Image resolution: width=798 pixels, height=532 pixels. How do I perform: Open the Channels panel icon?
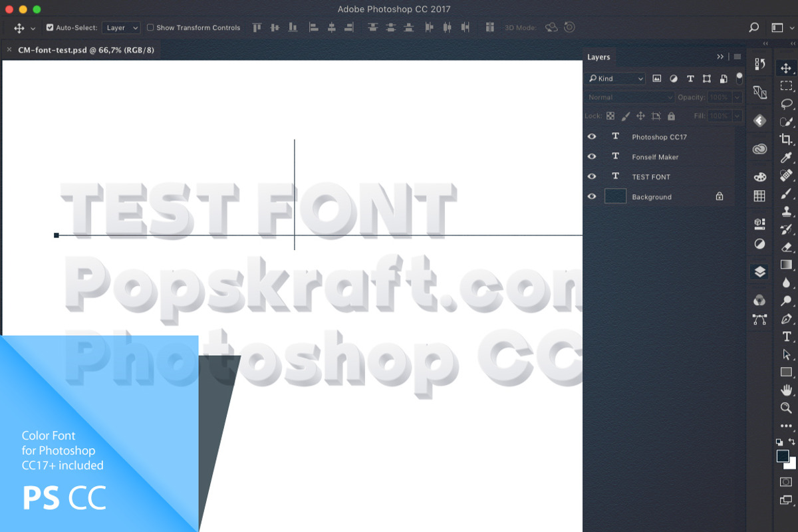[760, 300]
